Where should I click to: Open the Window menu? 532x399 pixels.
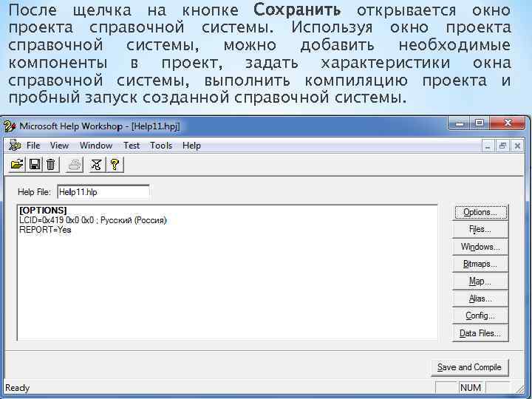(96, 146)
